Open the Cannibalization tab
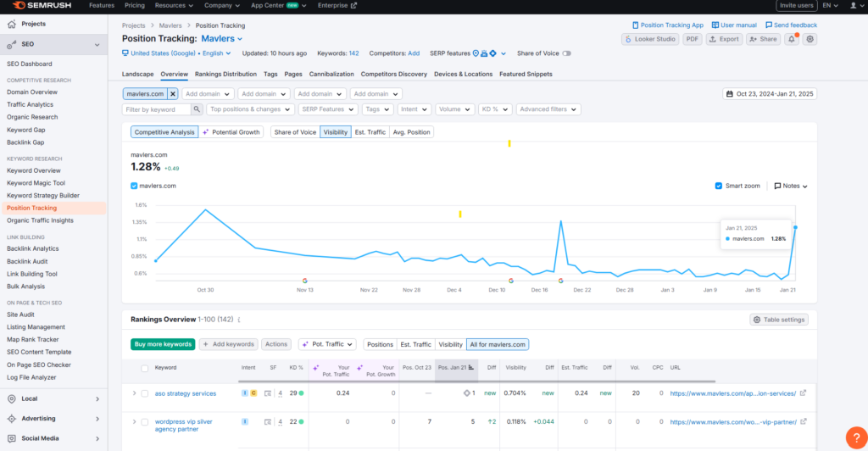 click(x=331, y=74)
